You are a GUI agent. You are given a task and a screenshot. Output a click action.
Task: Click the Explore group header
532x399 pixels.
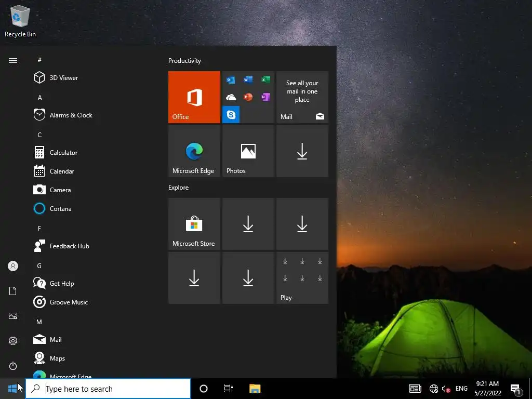coord(179,187)
